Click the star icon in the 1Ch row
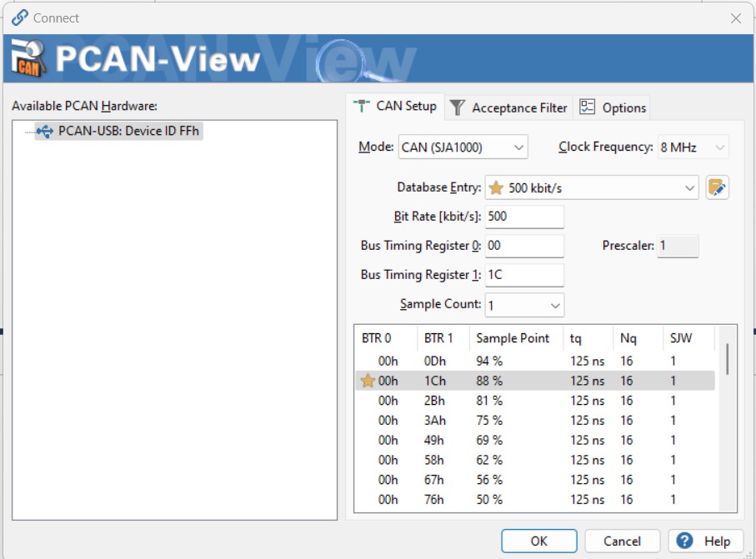756x559 pixels. click(x=368, y=381)
